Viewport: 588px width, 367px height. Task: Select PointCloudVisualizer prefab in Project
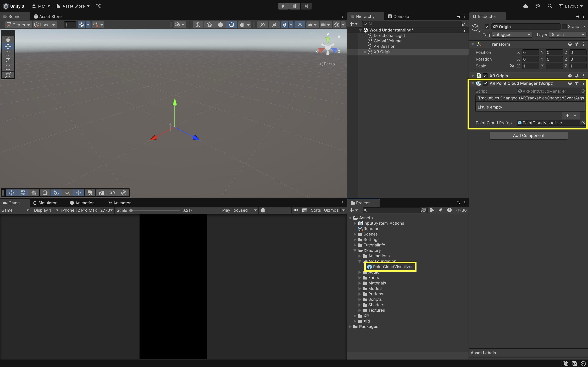392,267
